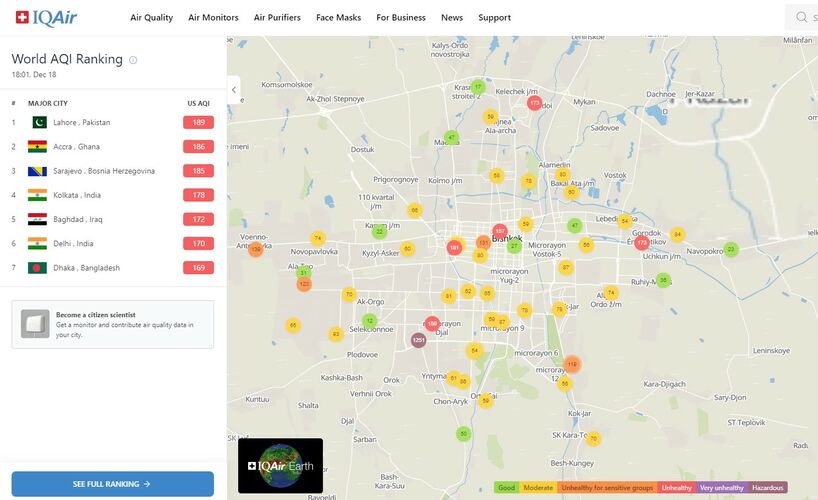Click the Ghana flag beside Accra
818x500 pixels.
coord(39,147)
